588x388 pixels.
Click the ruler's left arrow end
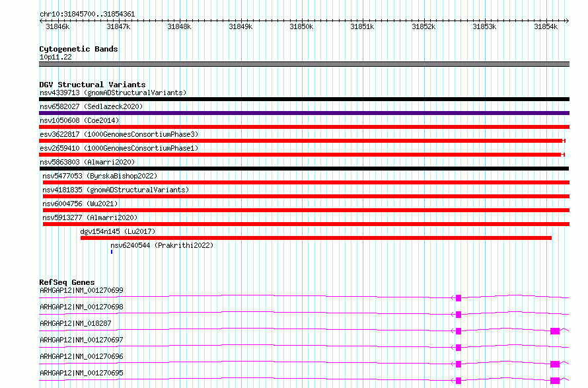(x=41, y=21)
